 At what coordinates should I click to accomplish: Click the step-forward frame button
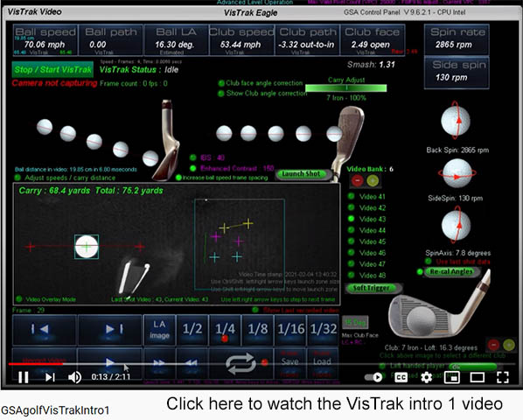(109, 330)
